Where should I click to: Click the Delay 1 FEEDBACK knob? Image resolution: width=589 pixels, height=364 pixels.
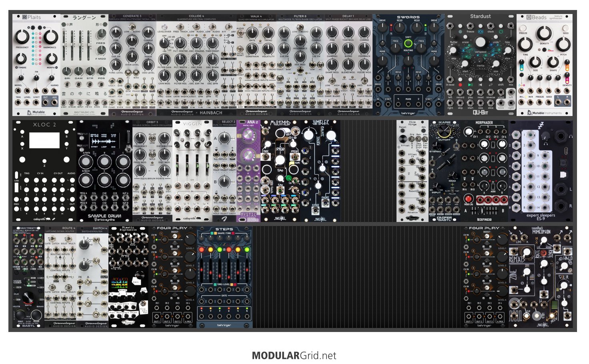point(364,48)
